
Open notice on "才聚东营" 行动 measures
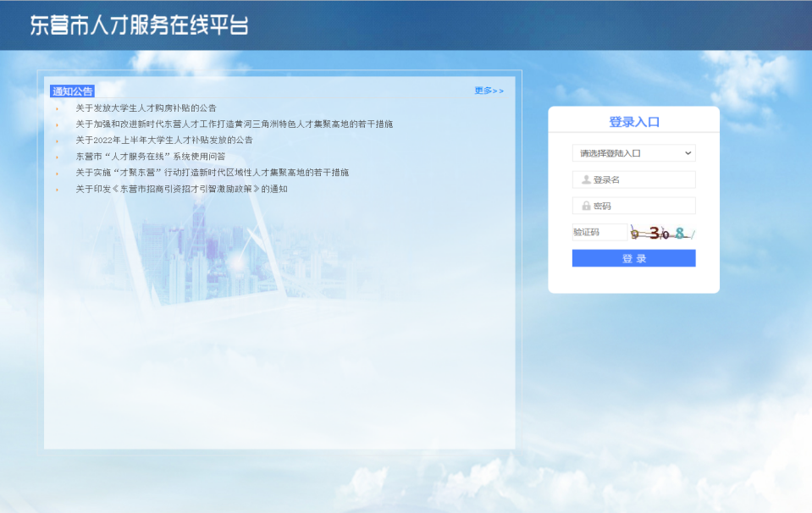tap(212, 173)
